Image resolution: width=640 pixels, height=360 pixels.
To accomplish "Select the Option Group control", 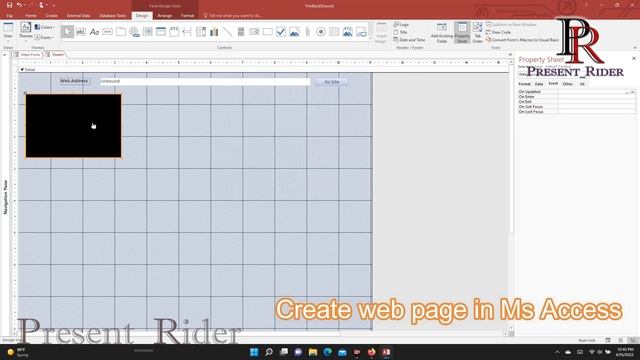I will 174,32.
